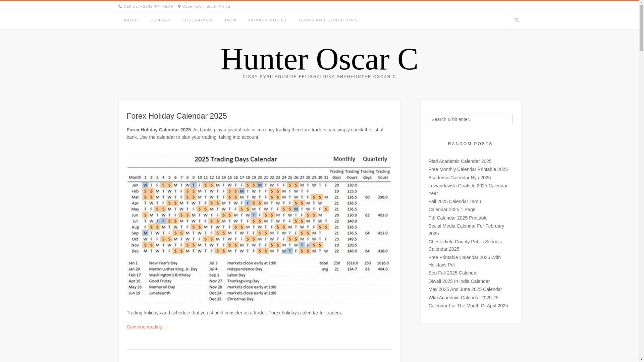Open Fall 2025 Calendar Tamu link

pos(454,201)
